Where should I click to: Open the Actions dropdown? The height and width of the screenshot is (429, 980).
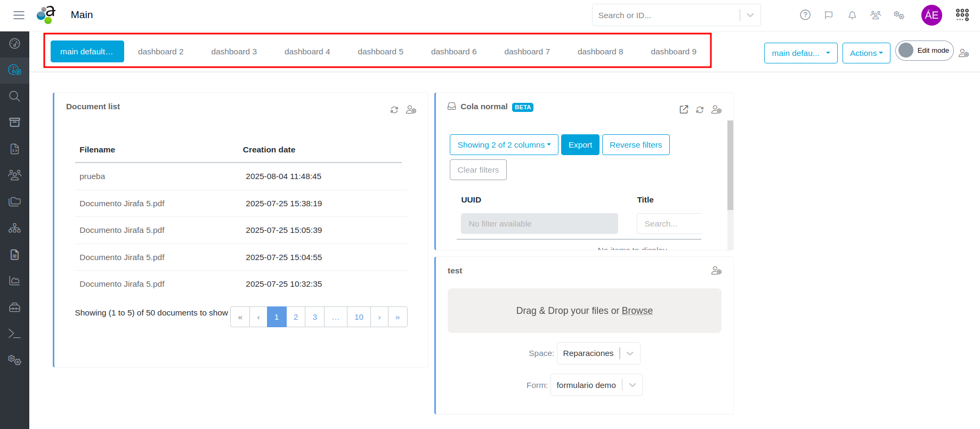[865, 53]
